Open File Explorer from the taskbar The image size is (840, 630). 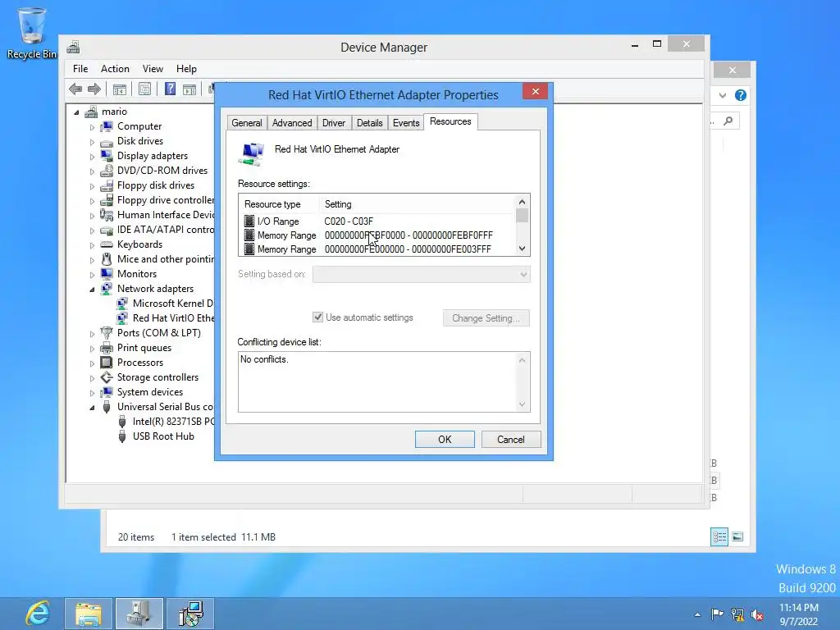[x=89, y=614]
